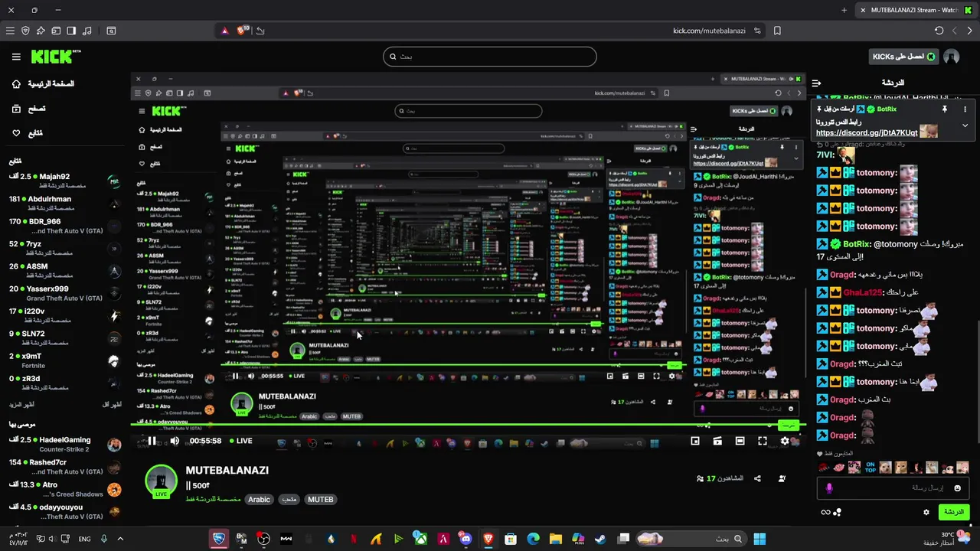Mute the stream volume
Screen dimensions: 980x551
(175, 441)
